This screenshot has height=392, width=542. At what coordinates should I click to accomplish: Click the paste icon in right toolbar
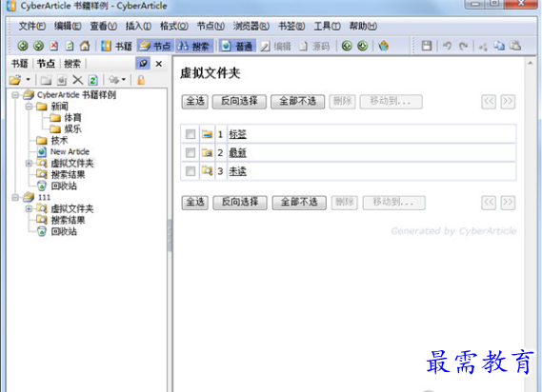[515, 46]
